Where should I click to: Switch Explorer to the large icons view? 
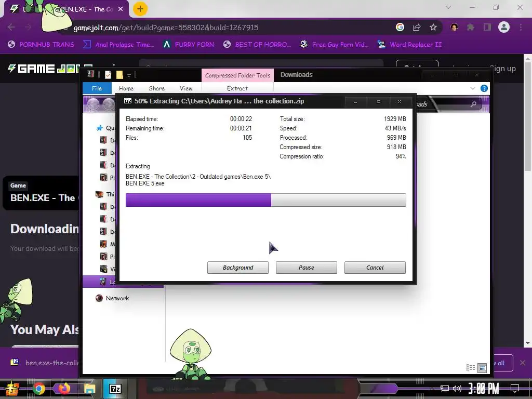(x=482, y=368)
